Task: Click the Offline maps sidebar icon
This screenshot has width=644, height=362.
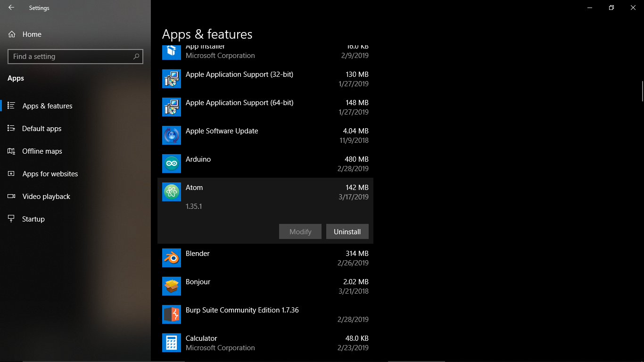Action: 11,151
